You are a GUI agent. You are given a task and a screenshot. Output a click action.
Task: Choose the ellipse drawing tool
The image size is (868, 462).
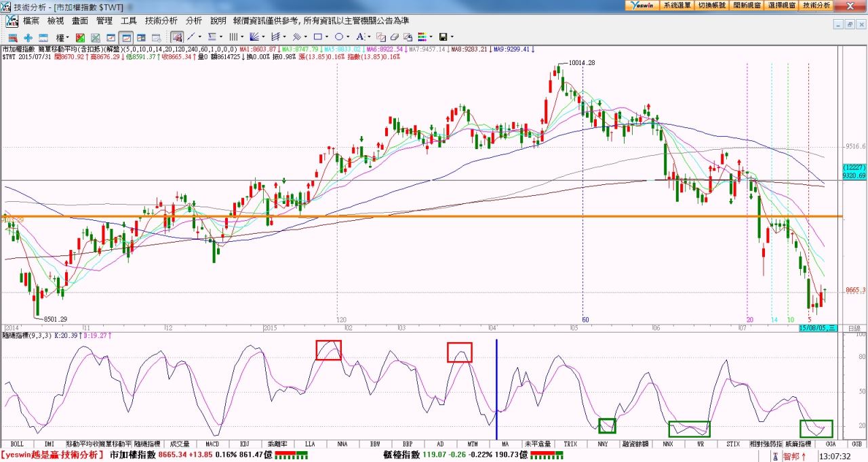pyautogui.click(x=338, y=37)
